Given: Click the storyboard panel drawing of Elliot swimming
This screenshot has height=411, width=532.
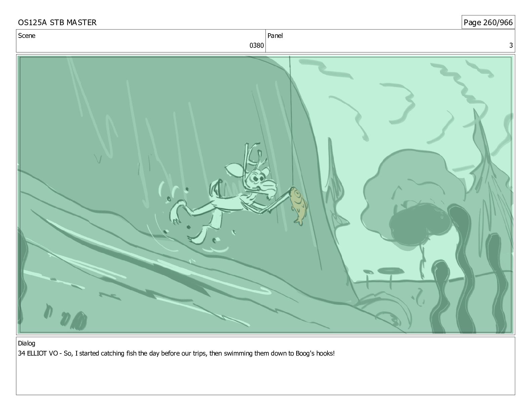Looking at the screenshot, I should click(x=265, y=195).
